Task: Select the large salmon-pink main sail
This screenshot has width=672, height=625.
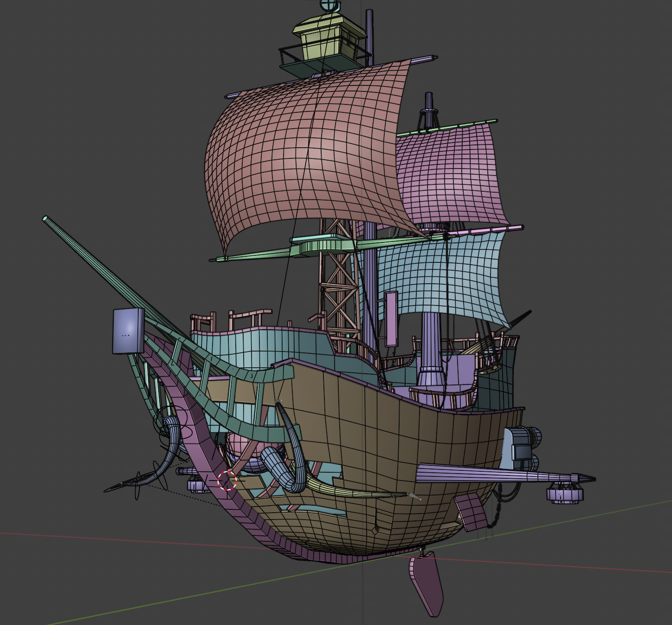Action: (306, 153)
